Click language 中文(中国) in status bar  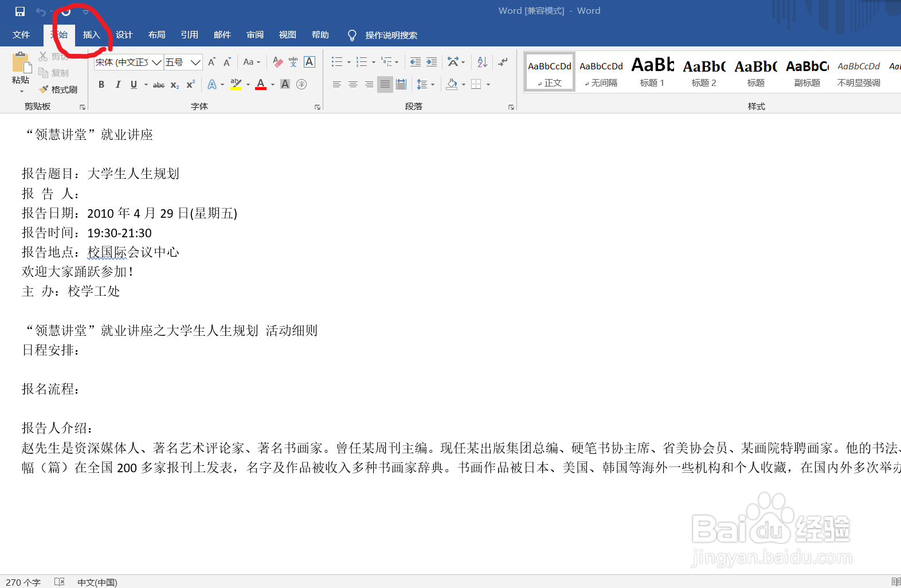[97, 582]
